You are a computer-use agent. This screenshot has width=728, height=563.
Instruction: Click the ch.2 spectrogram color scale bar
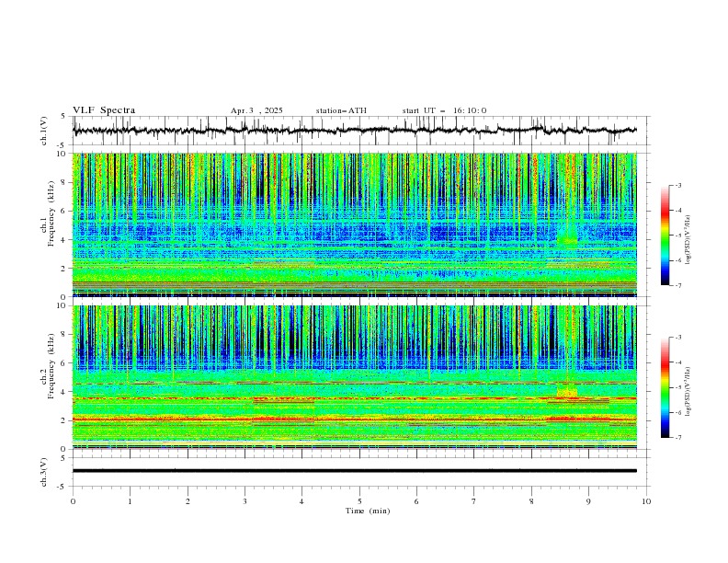[665, 387]
